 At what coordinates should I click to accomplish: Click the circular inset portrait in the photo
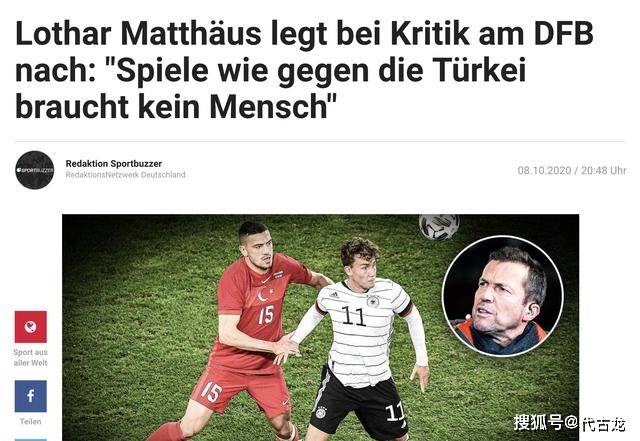[502, 296]
